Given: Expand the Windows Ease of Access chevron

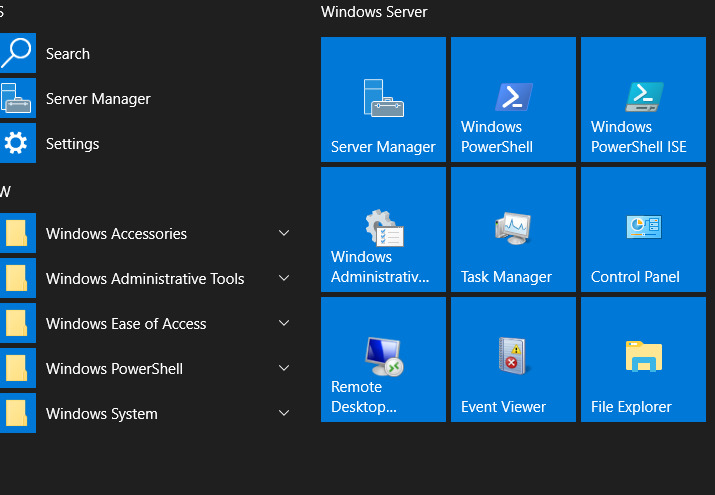Looking at the screenshot, I should pyautogui.click(x=284, y=323).
